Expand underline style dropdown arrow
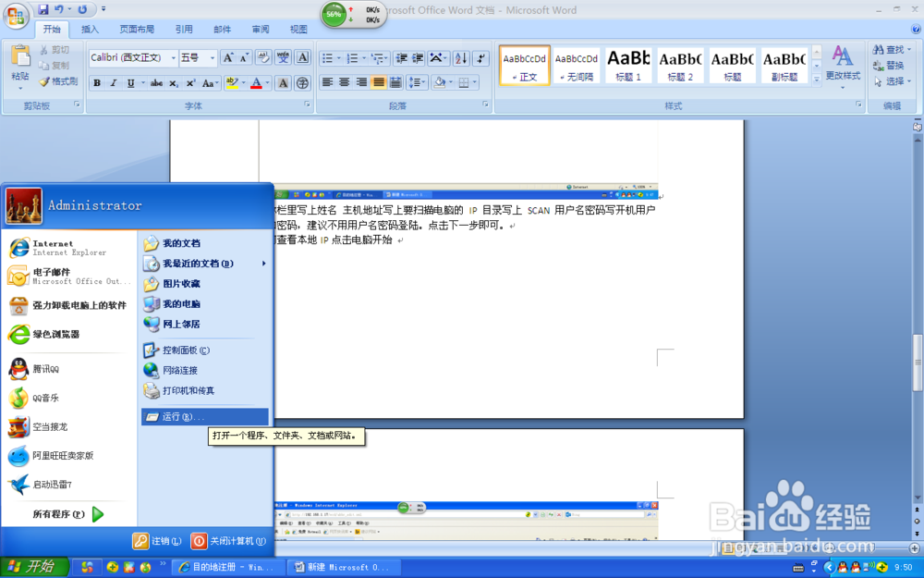 [x=142, y=83]
